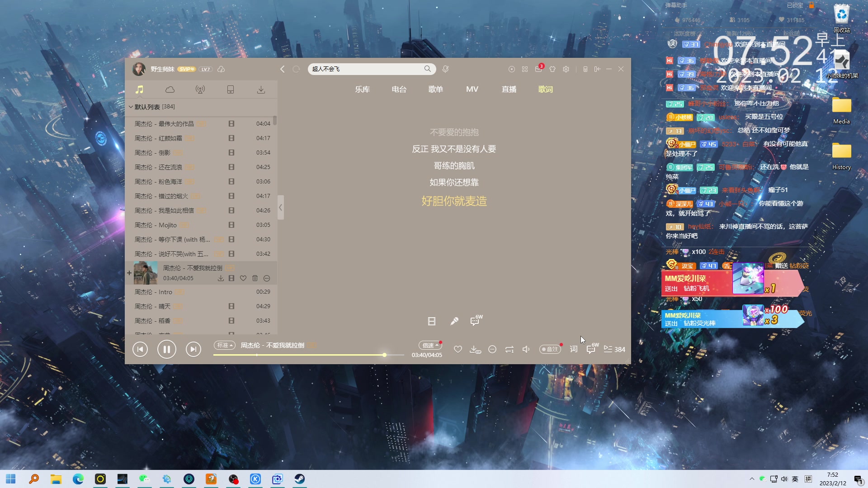868x488 pixels.
Task: Click the plus icon beside the playing song
Action: point(129,273)
